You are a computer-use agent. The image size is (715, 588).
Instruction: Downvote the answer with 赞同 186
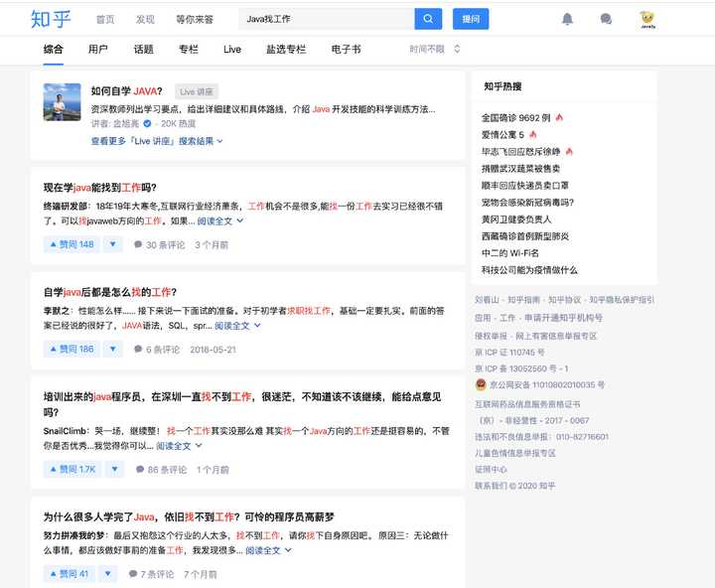[x=112, y=349]
